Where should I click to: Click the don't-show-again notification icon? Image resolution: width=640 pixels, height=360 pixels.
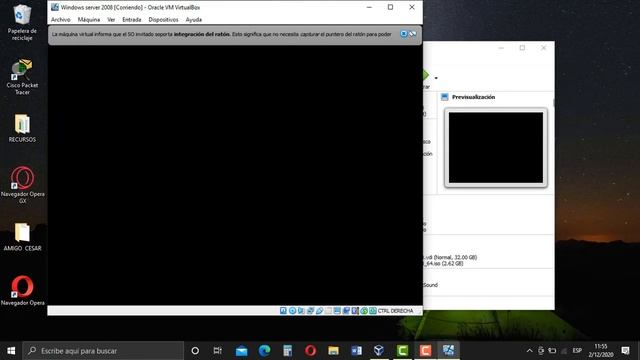pyautogui.click(x=413, y=34)
